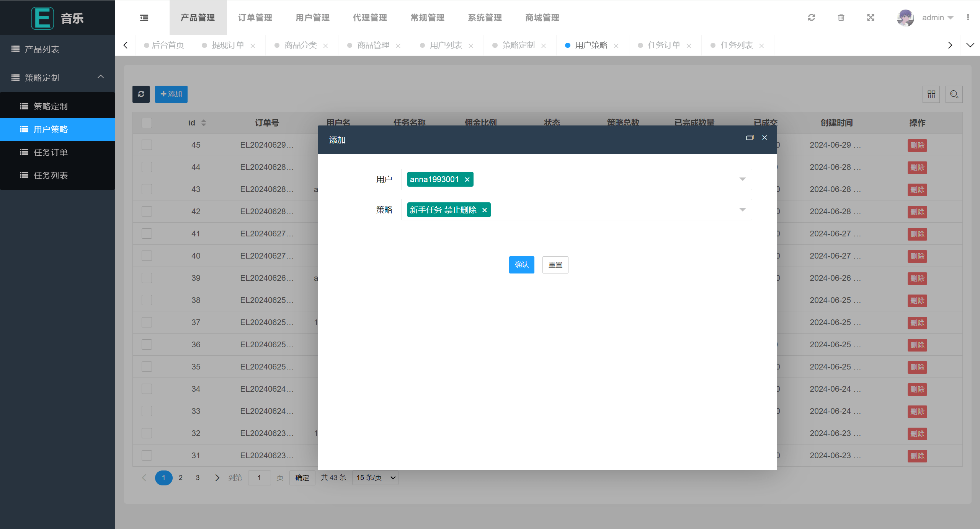Remove the anna1993001 user tag
The height and width of the screenshot is (529, 980).
(x=467, y=179)
